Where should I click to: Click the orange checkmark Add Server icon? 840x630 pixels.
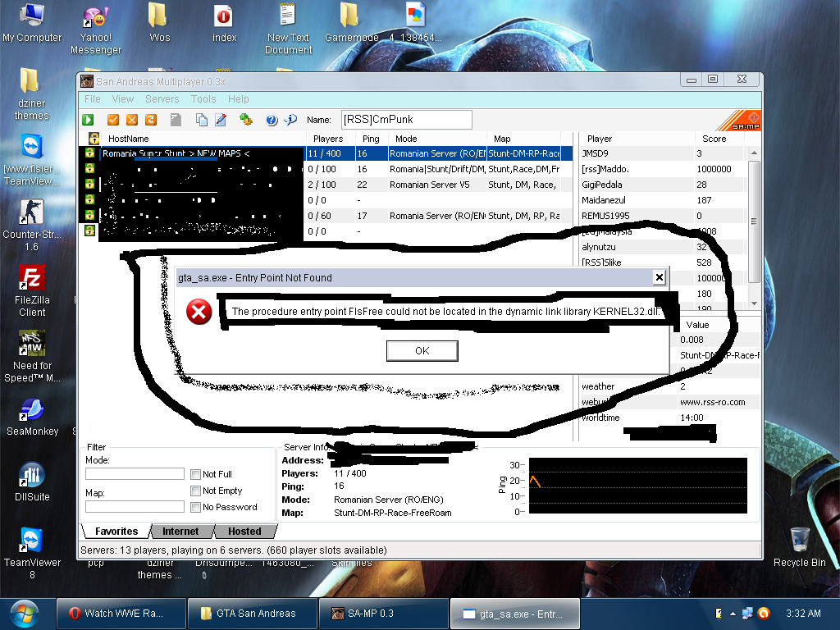(113, 120)
